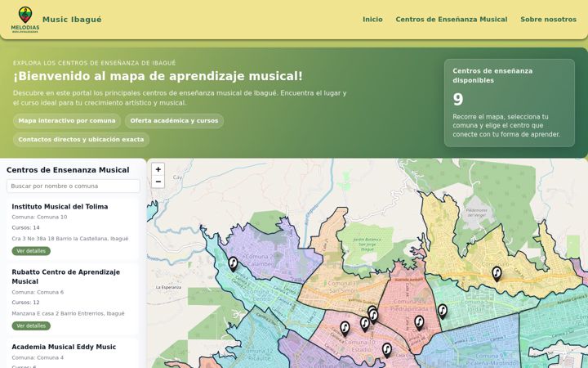Select the music marker in yellow Comuna 6
The width and height of the screenshot is (588, 368).
(497, 274)
